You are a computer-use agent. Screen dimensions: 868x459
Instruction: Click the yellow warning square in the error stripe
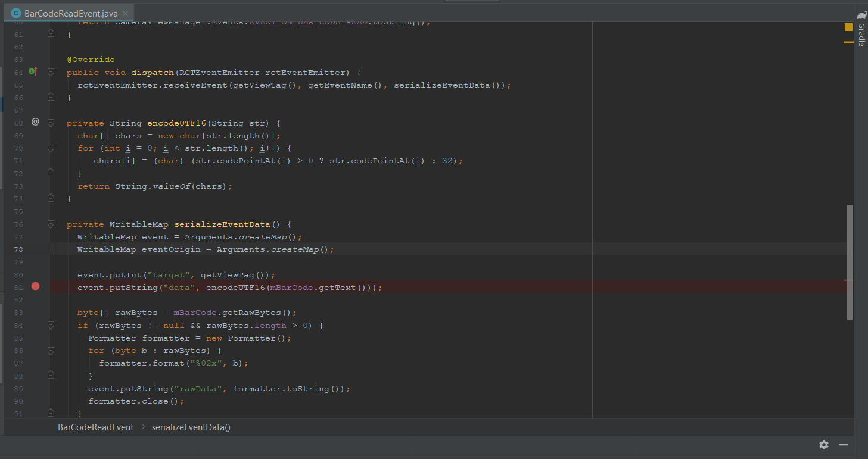coord(848,27)
